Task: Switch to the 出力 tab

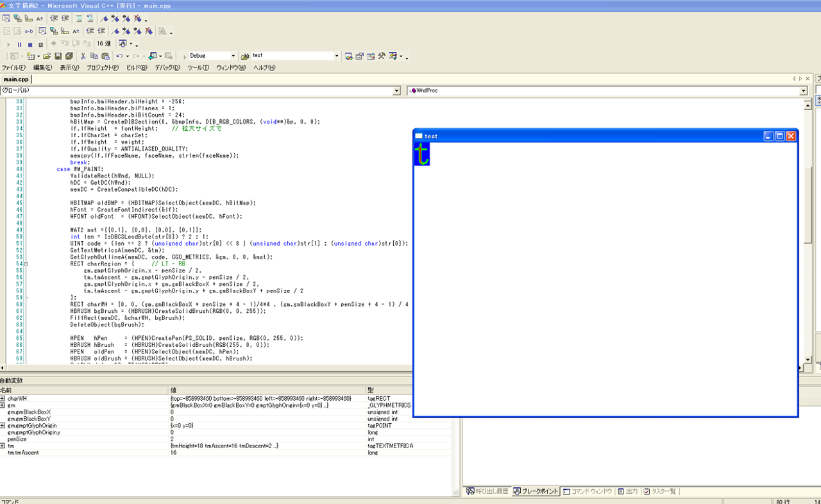Action: (x=628, y=491)
